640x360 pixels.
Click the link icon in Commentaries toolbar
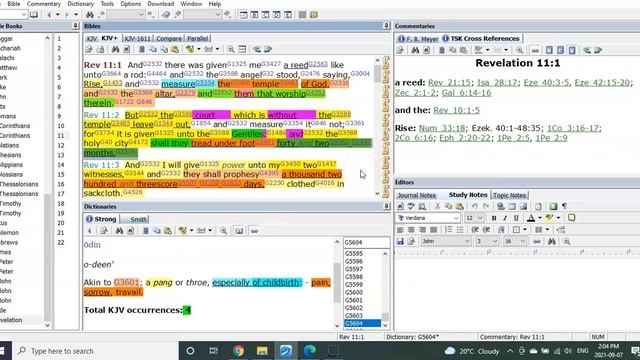(535, 50)
